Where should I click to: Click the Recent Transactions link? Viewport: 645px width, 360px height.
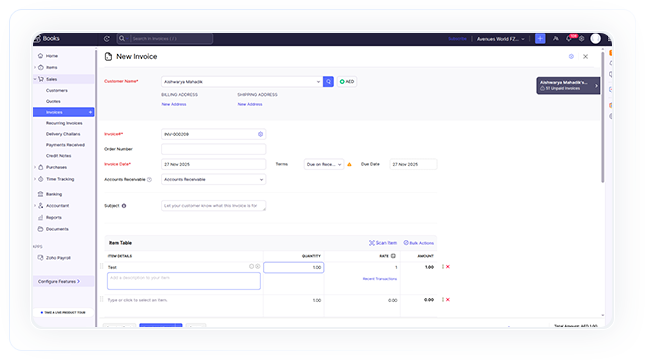point(380,279)
